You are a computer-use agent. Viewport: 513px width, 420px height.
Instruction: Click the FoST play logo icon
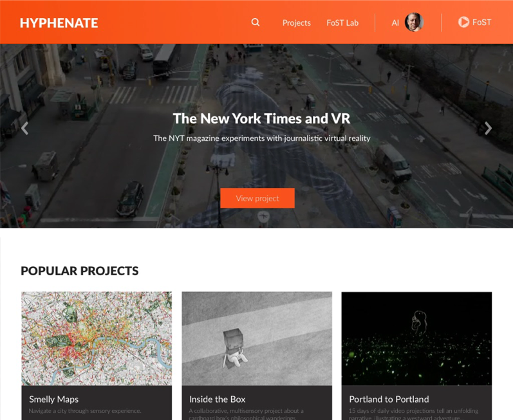point(463,22)
